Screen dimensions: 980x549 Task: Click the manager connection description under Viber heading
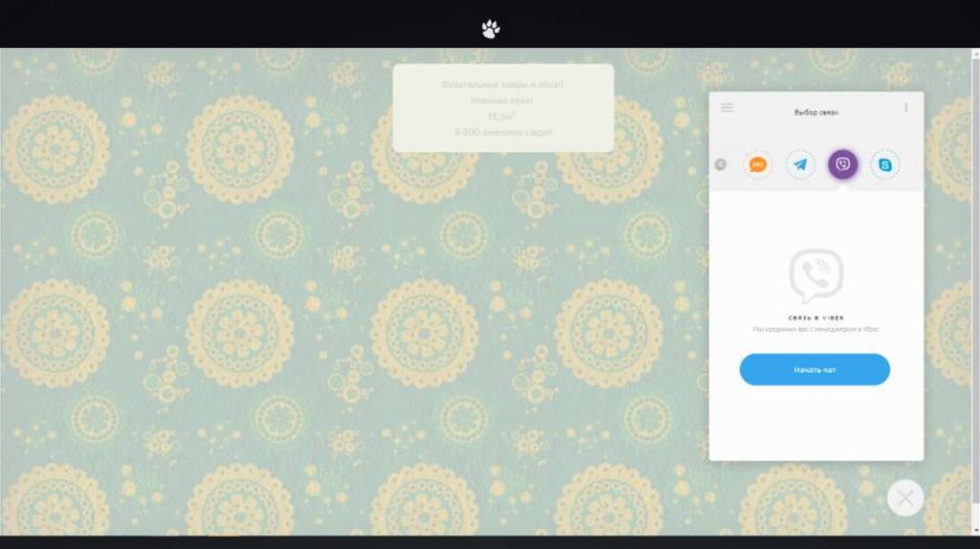pyautogui.click(x=815, y=329)
